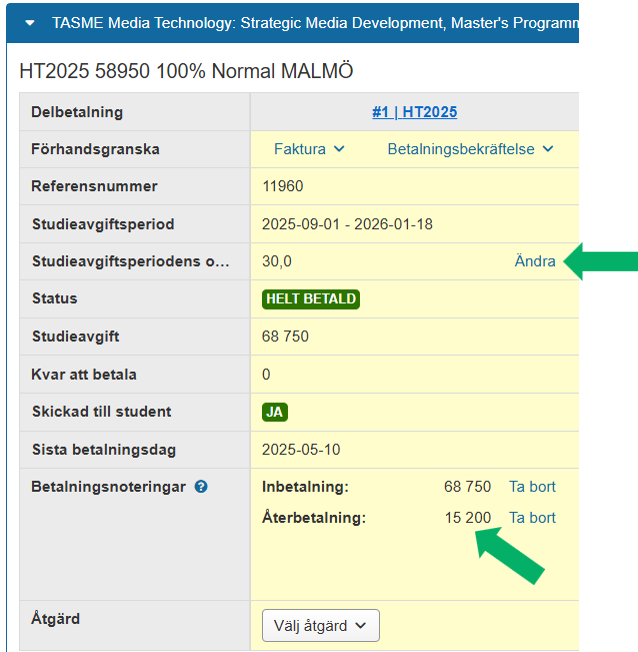This screenshot has height=652, width=638.
Task: Open the Betalningsbekräftelse preview dropdown
Action: click(470, 149)
